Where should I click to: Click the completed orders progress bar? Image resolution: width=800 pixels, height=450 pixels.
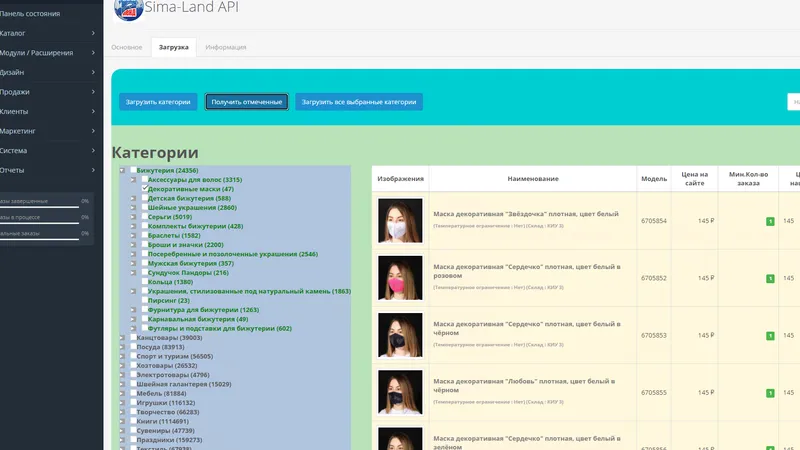[39, 207]
